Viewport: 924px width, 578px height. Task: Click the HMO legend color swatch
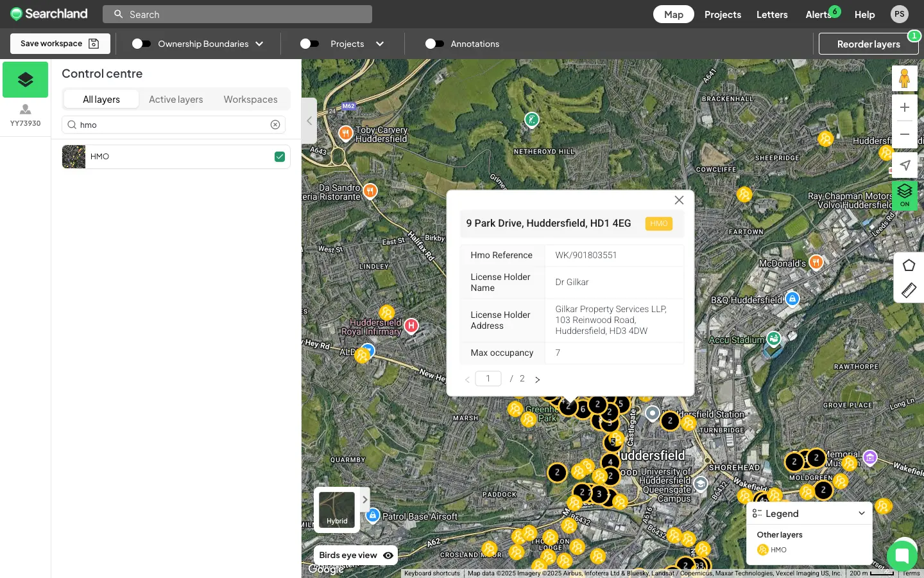coord(762,550)
